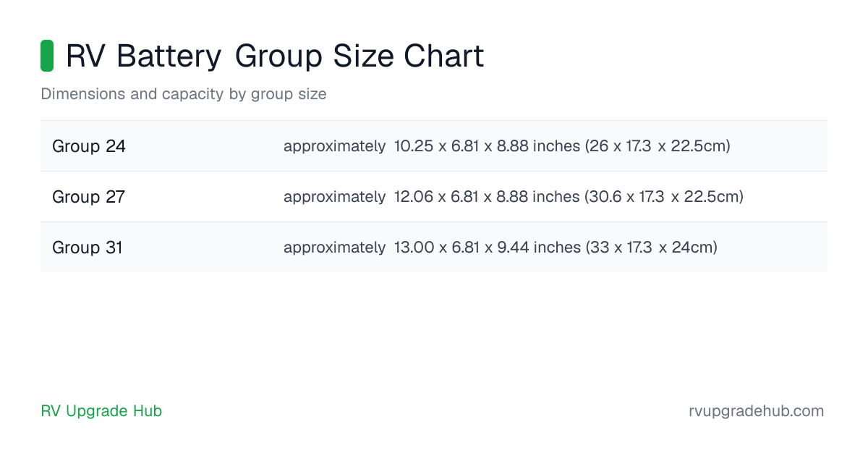Open the RV Upgrade Hub link
This screenshot has width=868, height=456.
(x=101, y=411)
